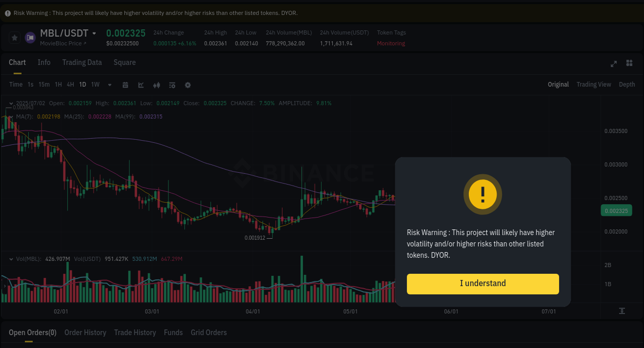Open extra timeframes dropdown arrow
This screenshot has height=348, width=644.
[x=109, y=85]
